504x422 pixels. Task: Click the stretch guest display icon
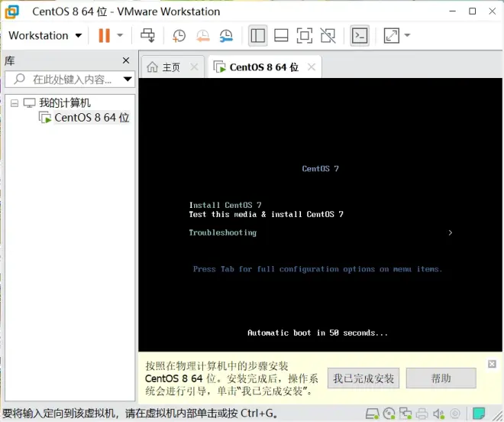click(x=391, y=35)
